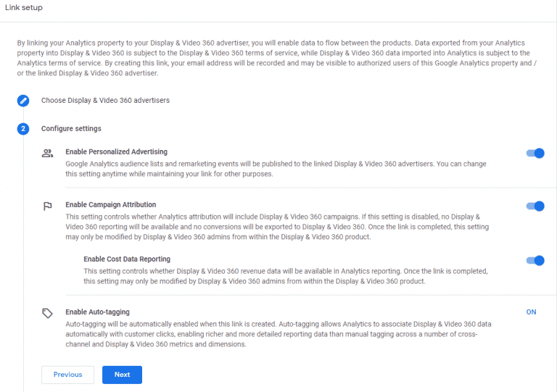Turn off Enable Campaign Attribution switch
Image resolution: width=557 pixels, height=392 pixels.
tap(535, 206)
